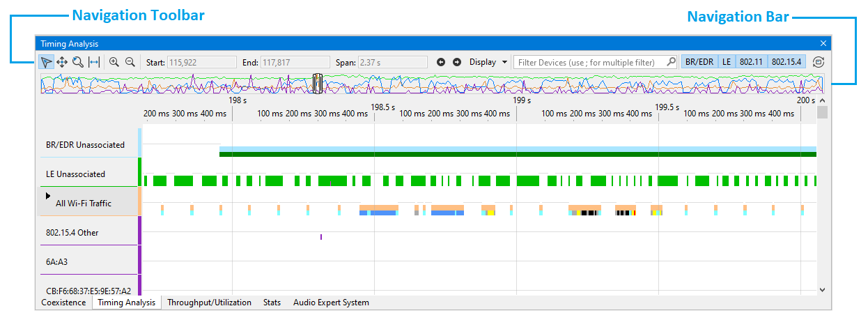Open the Throughput/Utilization tab

point(209,303)
